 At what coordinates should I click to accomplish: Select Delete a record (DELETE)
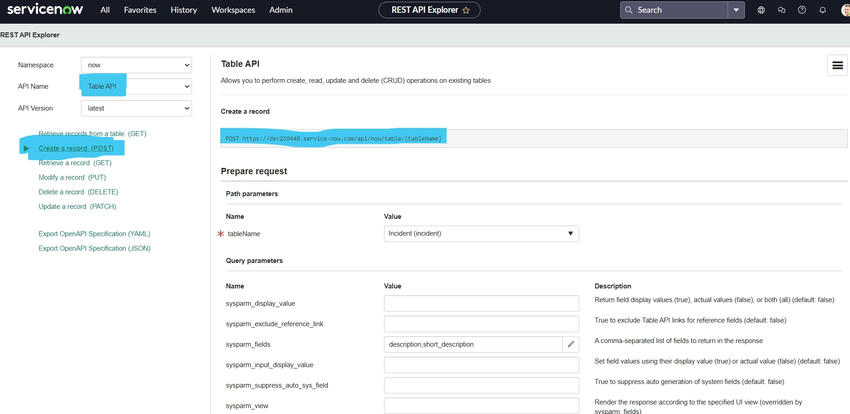(x=78, y=192)
